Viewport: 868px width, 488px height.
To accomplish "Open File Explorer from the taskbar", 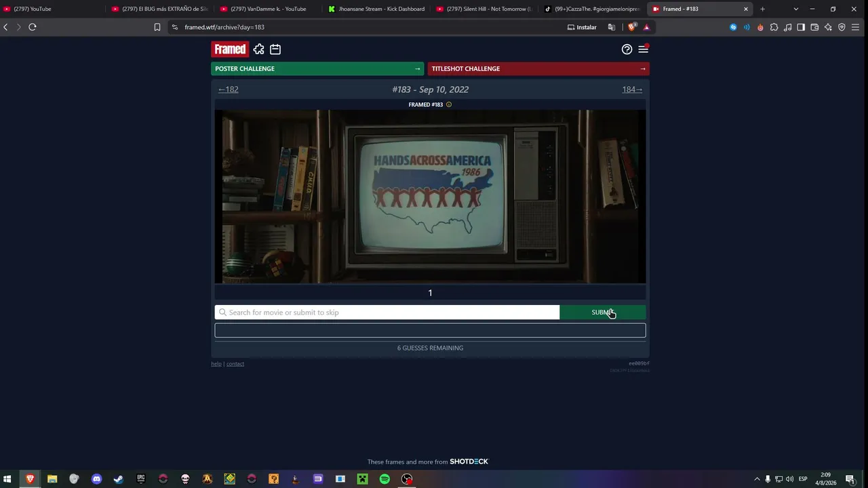I will coord(52,479).
